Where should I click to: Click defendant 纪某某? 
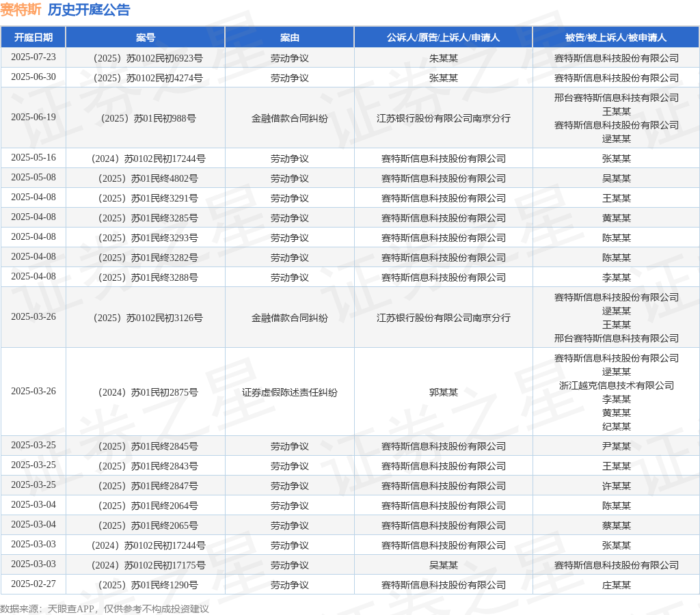(616, 426)
